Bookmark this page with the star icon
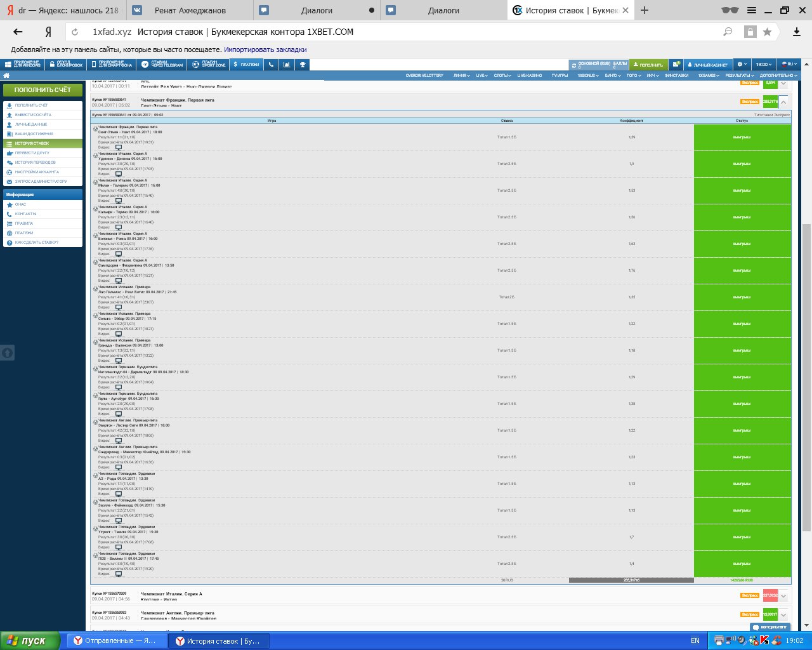 pyautogui.click(x=768, y=32)
